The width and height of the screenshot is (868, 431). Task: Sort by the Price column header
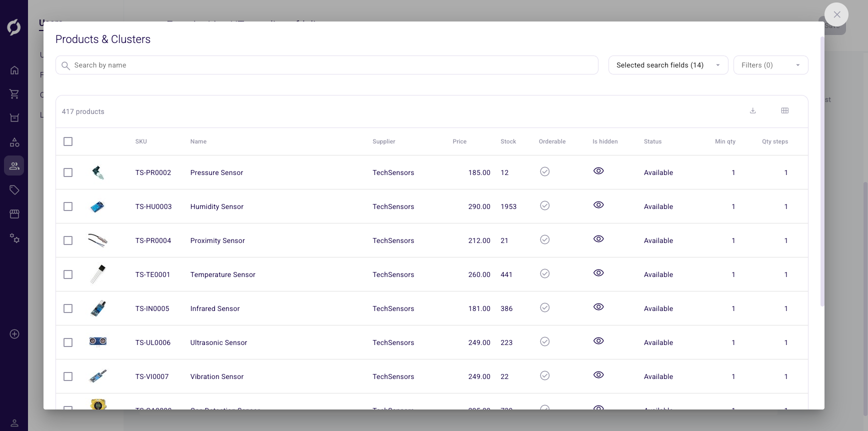[459, 141]
